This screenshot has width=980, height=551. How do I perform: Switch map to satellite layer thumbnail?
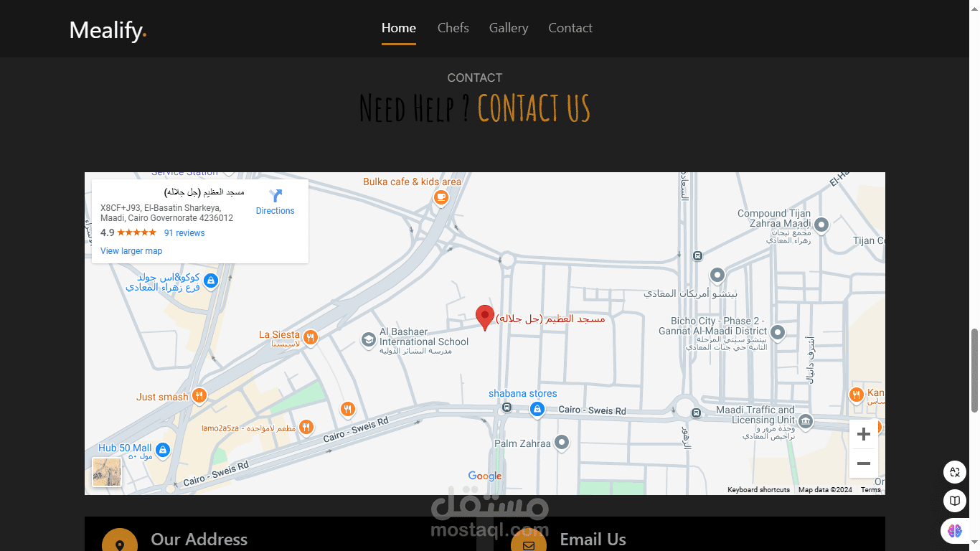pos(107,472)
